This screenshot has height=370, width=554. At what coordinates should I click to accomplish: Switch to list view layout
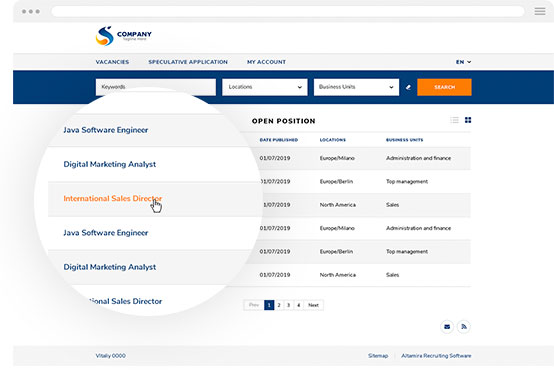[454, 120]
